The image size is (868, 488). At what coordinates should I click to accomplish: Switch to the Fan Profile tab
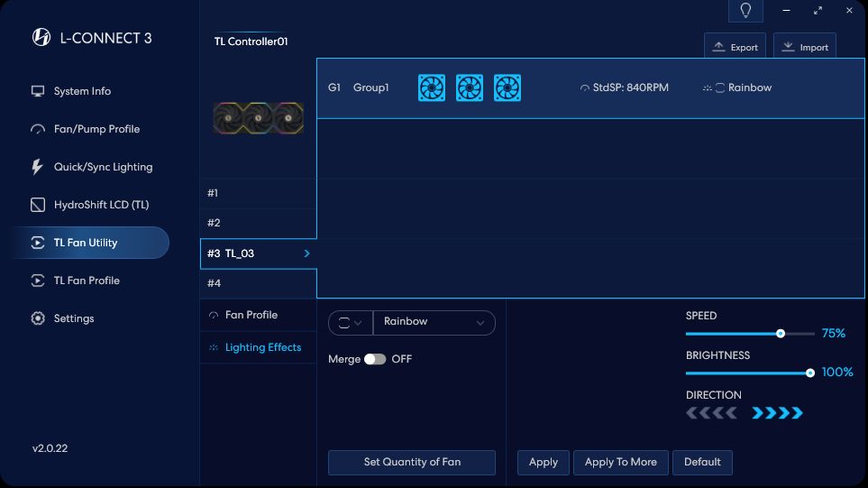point(251,315)
